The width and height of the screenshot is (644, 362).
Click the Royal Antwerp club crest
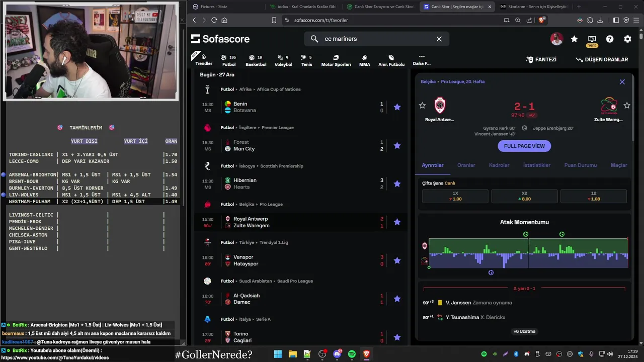click(440, 106)
